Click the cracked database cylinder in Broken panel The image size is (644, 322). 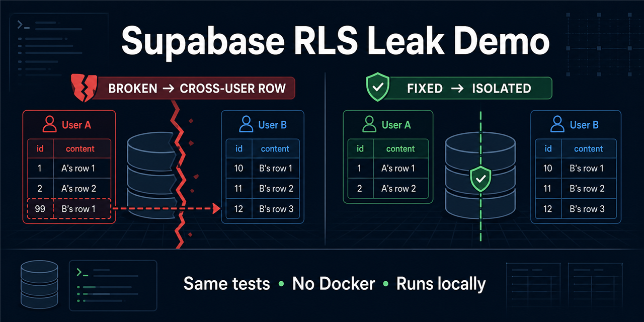click(x=151, y=175)
